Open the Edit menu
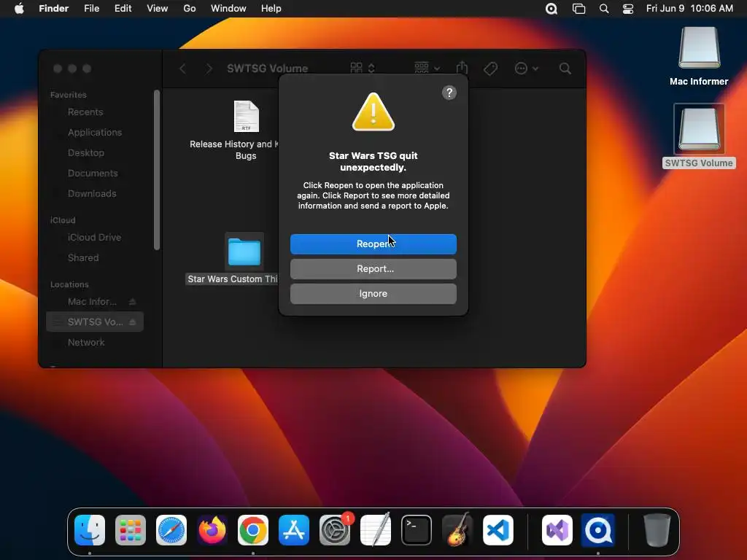The width and height of the screenshot is (747, 560). coord(123,9)
